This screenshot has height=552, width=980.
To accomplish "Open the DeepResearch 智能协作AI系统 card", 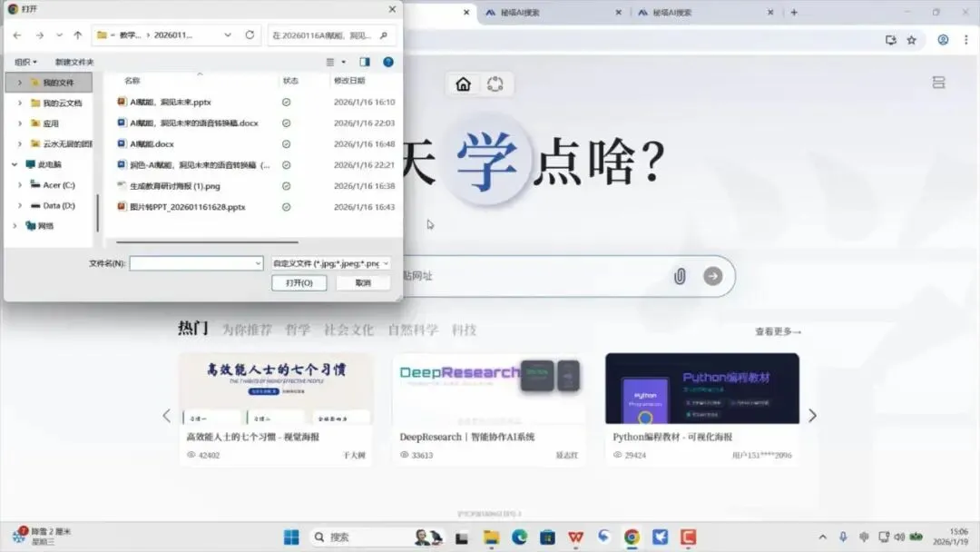I will pos(489,409).
